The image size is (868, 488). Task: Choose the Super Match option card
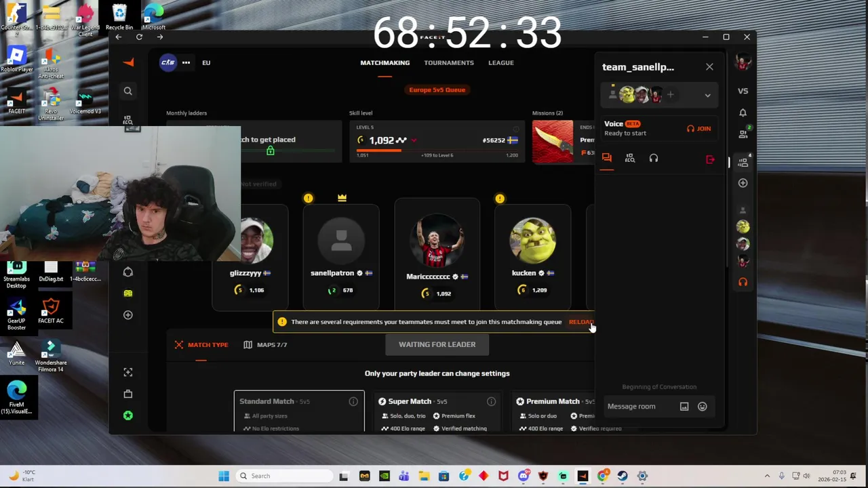pyautogui.click(x=436, y=411)
